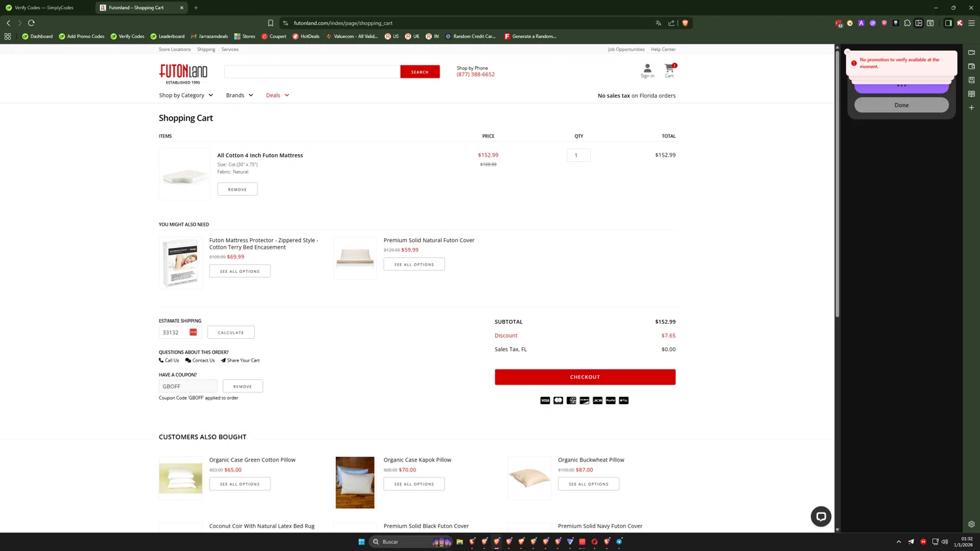This screenshot has width=980, height=551.
Task: See all options for Futon Mattress Protector
Action: [240, 271]
